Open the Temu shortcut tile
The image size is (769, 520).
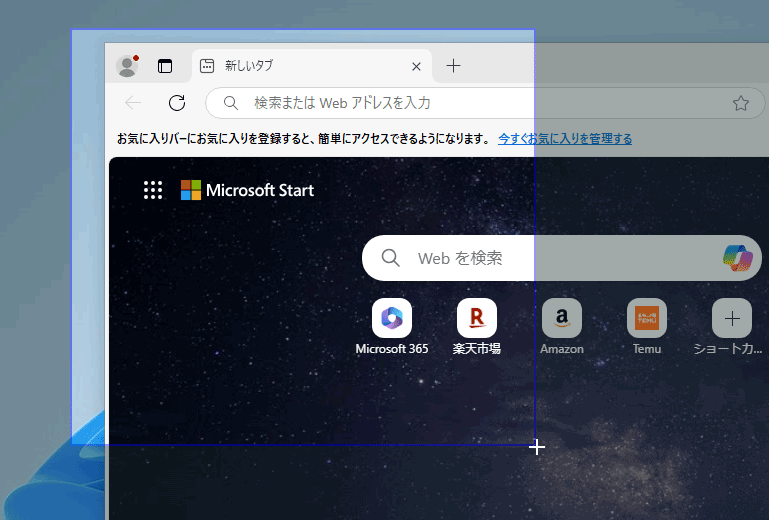(647, 318)
